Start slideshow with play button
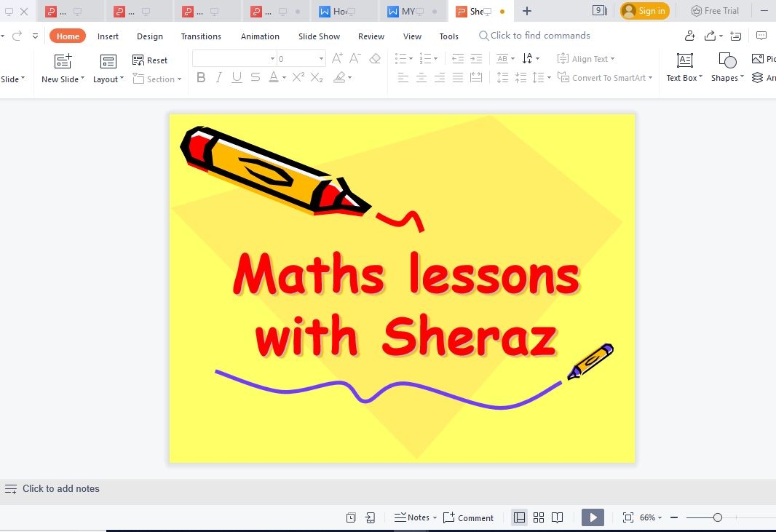The height and width of the screenshot is (532, 776). click(x=593, y=517)
